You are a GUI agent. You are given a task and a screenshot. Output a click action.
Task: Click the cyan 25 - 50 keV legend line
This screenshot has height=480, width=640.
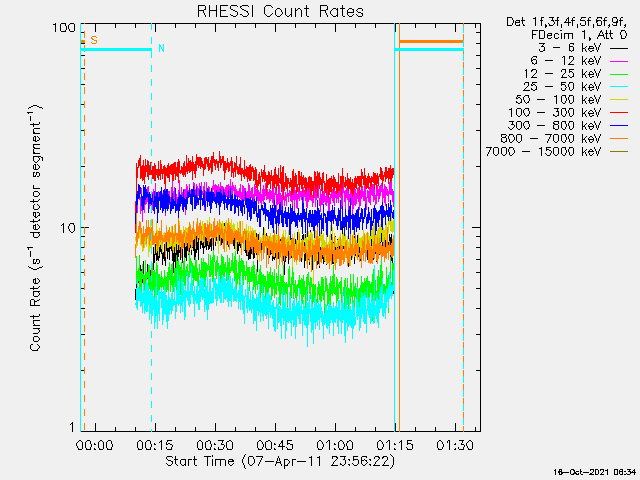(618, 87)
